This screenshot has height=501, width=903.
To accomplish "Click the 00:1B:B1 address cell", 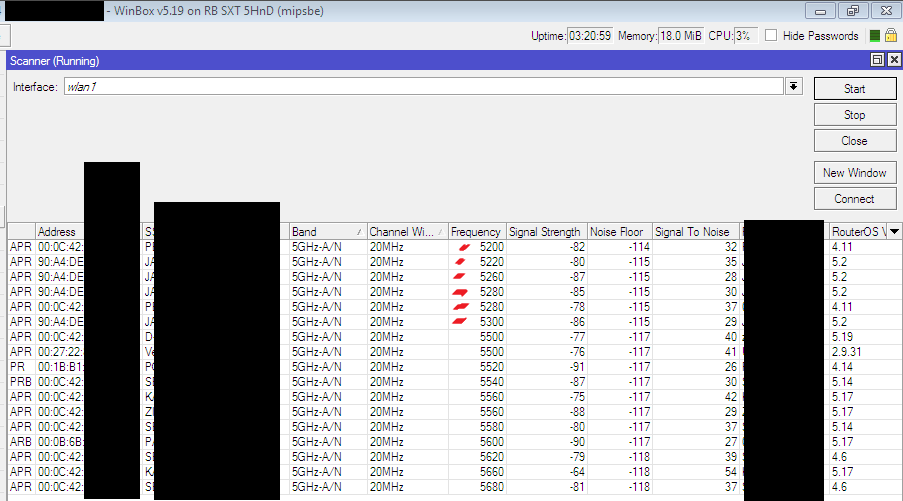I will 60,367.
